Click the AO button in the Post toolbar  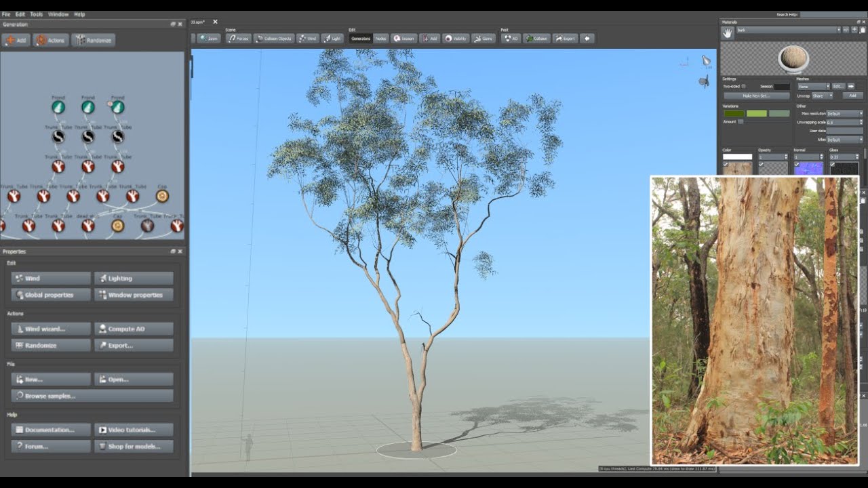pos(511,39)
